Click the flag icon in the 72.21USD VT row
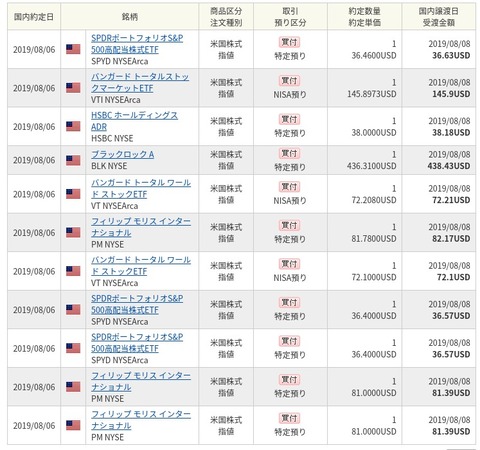Image resolution: width=480 pixels, height=450 pixels. tap(73, 194)
